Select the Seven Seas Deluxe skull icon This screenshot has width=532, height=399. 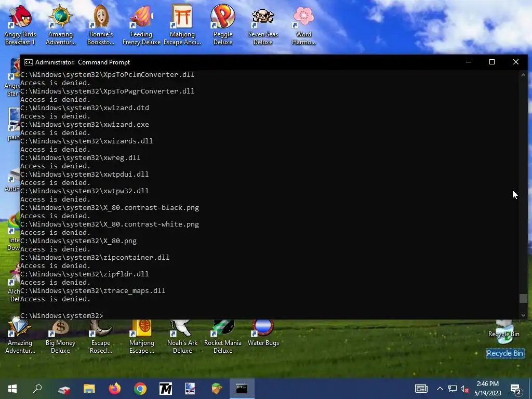(x=263, y=25)
